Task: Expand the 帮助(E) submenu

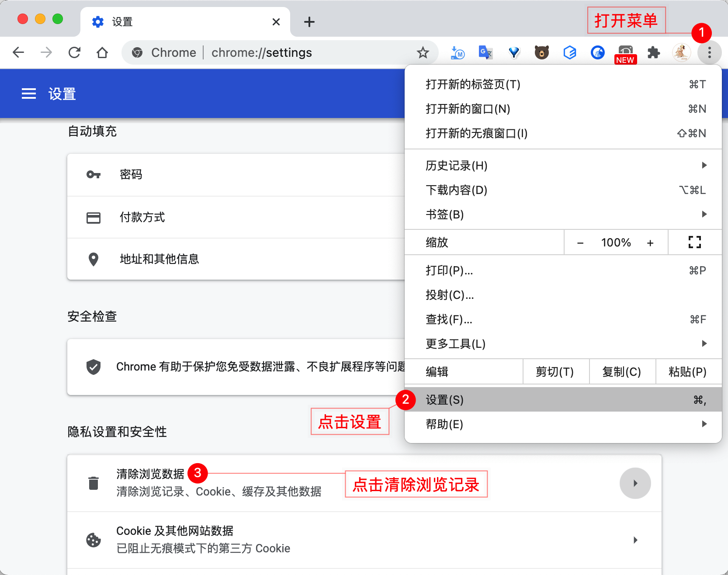Action: (x=563, y=424)
